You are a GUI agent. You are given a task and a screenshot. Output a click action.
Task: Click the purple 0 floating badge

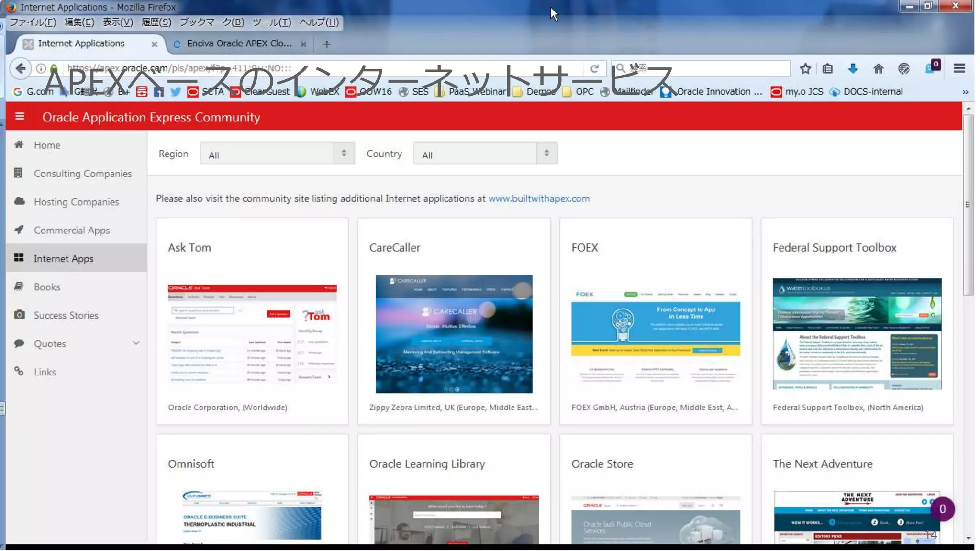pos(942,509)
